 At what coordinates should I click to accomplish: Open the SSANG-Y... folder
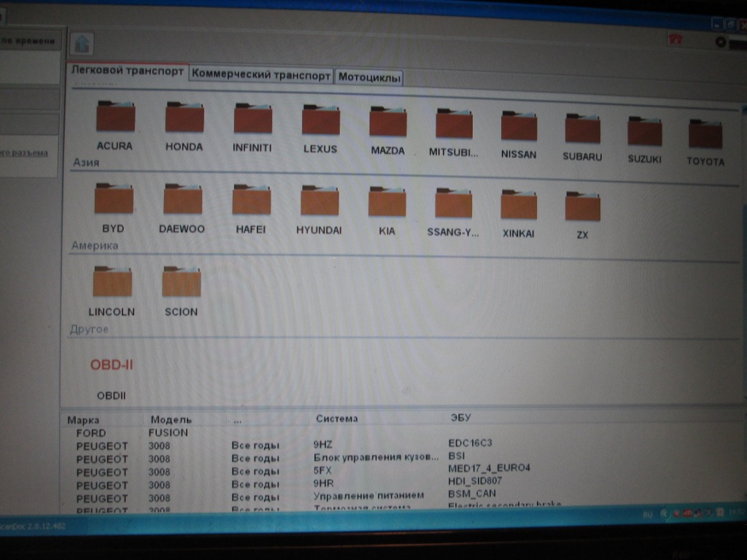click(x=453, y=214)
